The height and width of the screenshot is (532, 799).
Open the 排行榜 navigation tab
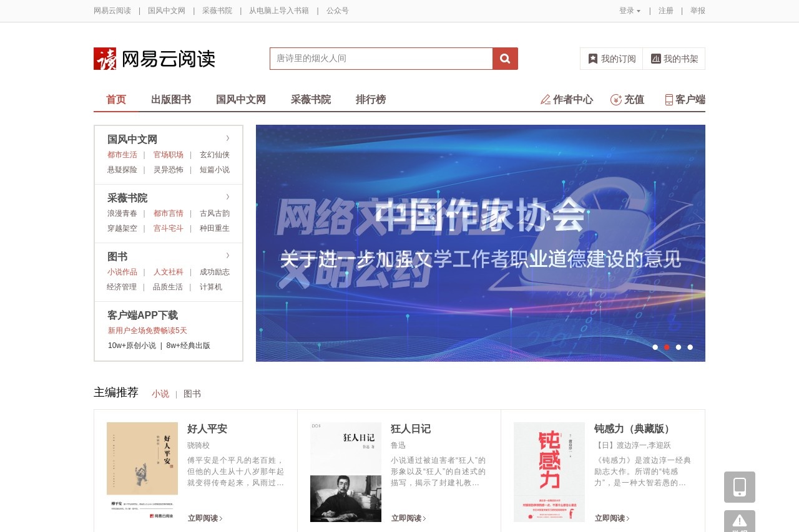click(371, 100)
